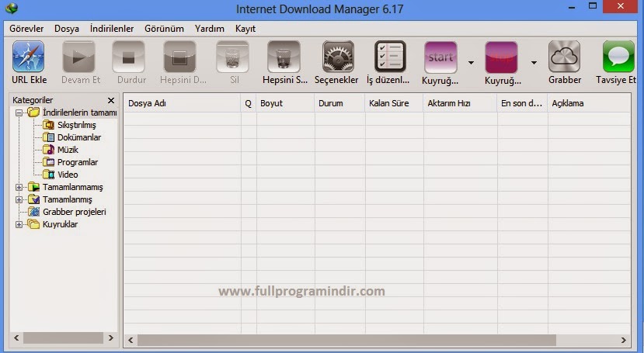Click the Hepsini S... delete-all icon

284,57
